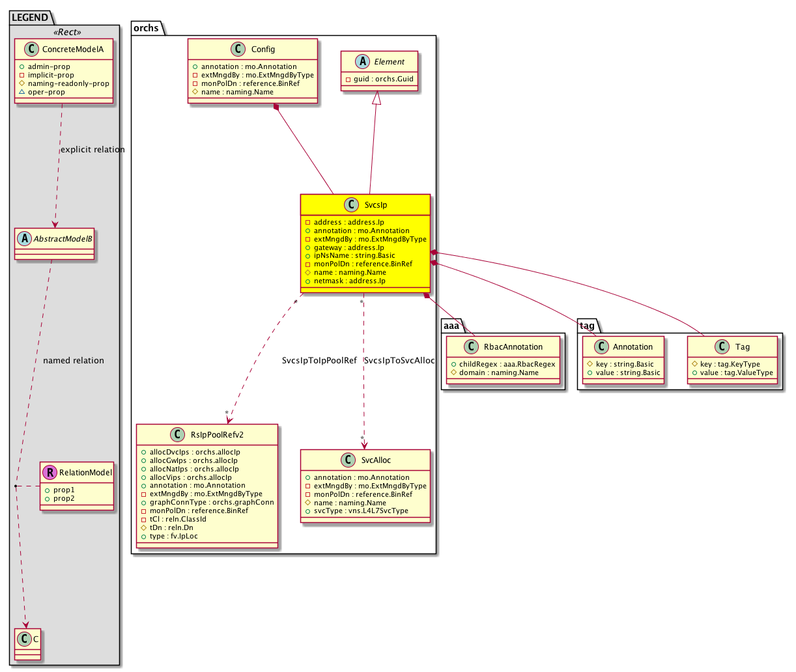This screenshot has height=672, width=796.
Task: Open the LEGEND package tab
Action: (x=30, y=18)
